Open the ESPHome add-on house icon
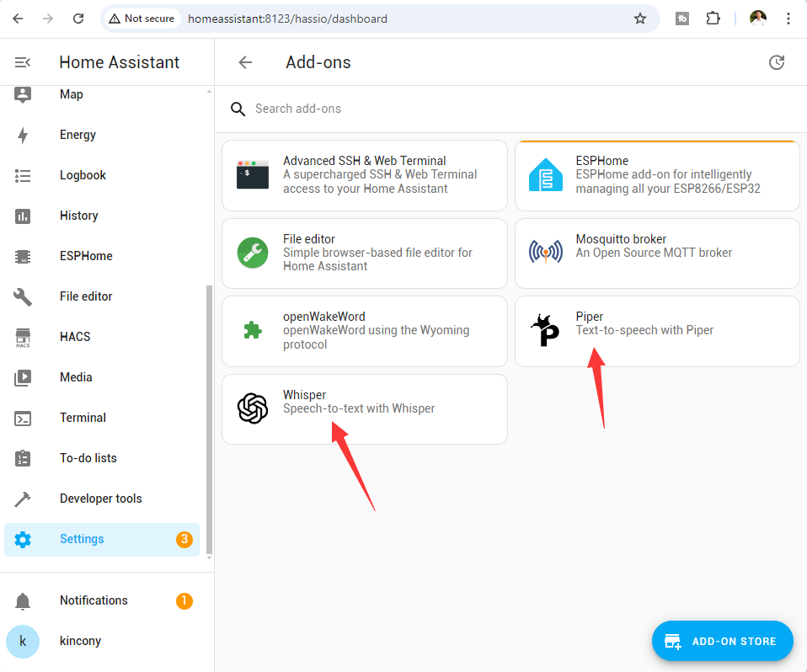The image size is (807, 672). coord(545,175)
